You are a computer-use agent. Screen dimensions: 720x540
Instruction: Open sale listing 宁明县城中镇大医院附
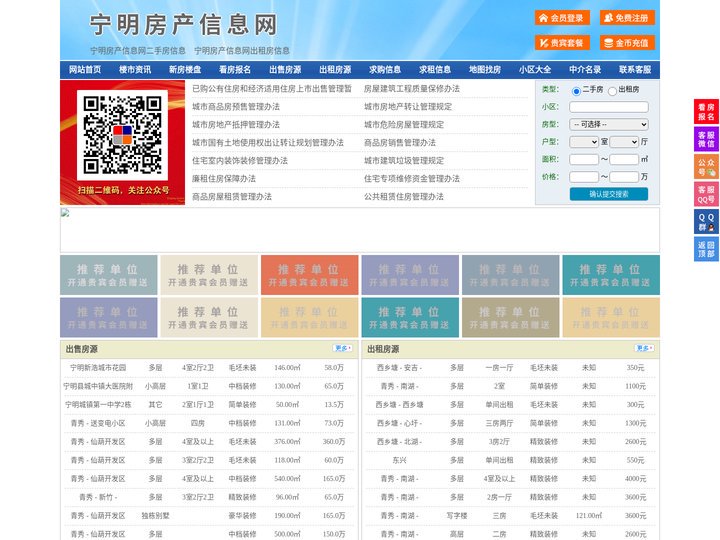[98, 386]
